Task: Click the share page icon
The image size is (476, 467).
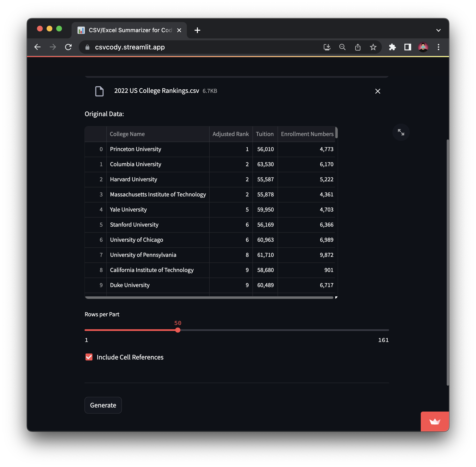Action: pyautogui.click(x=358, y=47)
